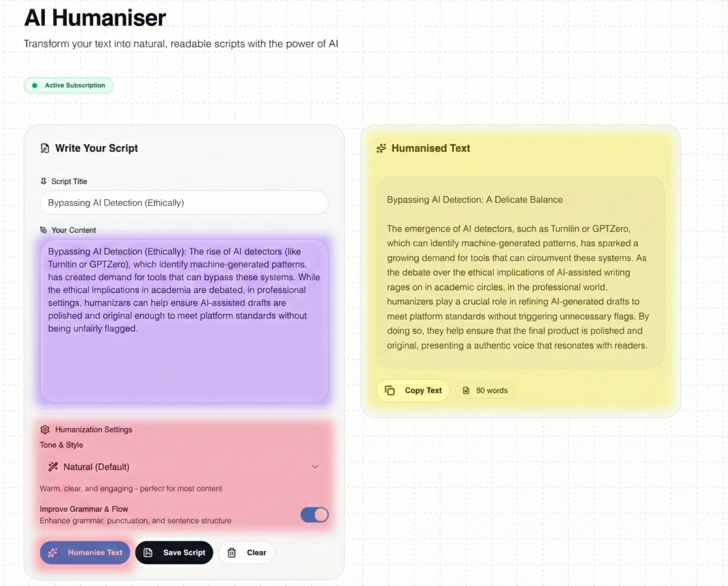Click the sparkle icon beside Humanised Text
Viewport: 728px width, 586px height.
(381, 148)
